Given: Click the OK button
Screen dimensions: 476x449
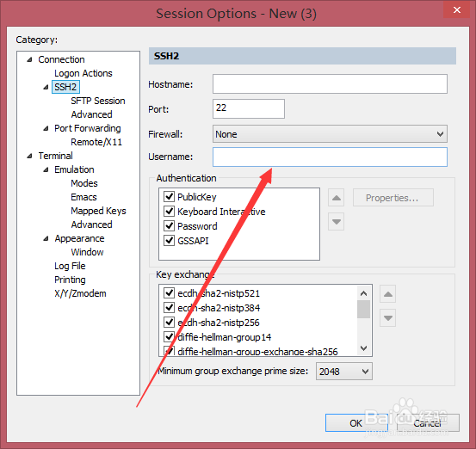Looking at the screenshot, I should click(x=356, y=423).
